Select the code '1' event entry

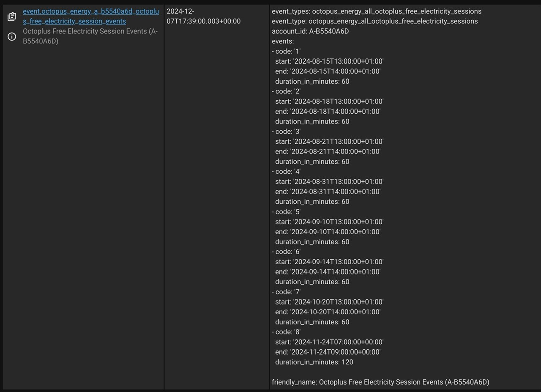(x=286, y=51)
